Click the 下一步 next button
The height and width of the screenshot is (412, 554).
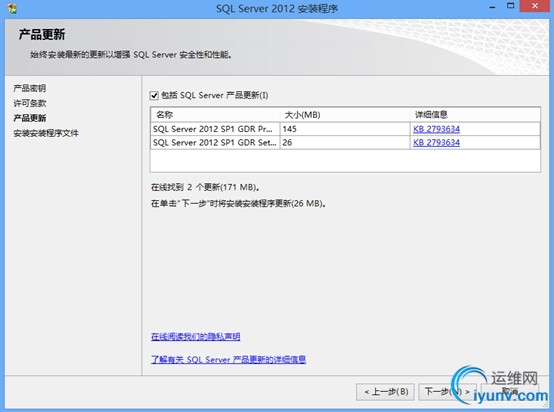coord(447,392)
